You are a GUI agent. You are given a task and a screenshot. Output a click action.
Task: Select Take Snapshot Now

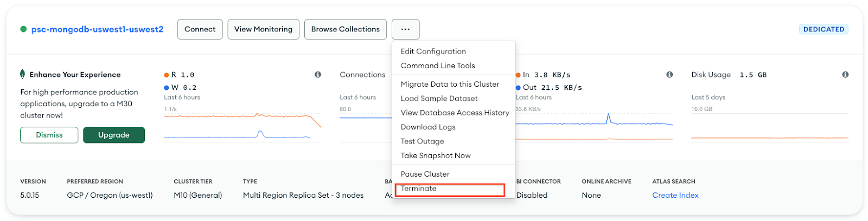tap(436, 155)
